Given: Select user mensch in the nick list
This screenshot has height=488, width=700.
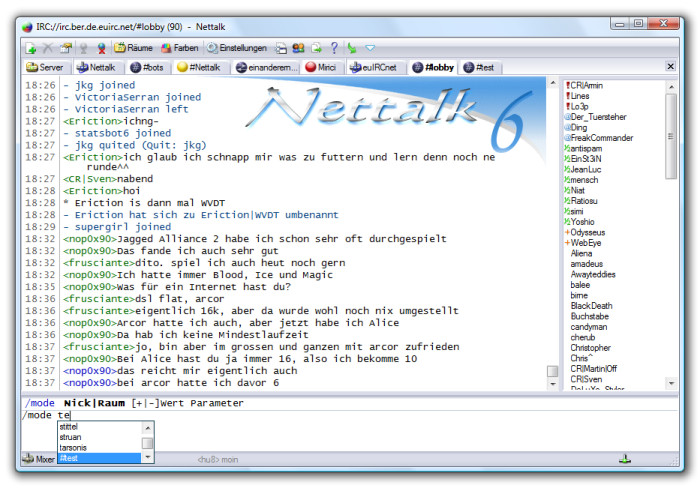Looking at the screenshot, I should click(582, 180).
